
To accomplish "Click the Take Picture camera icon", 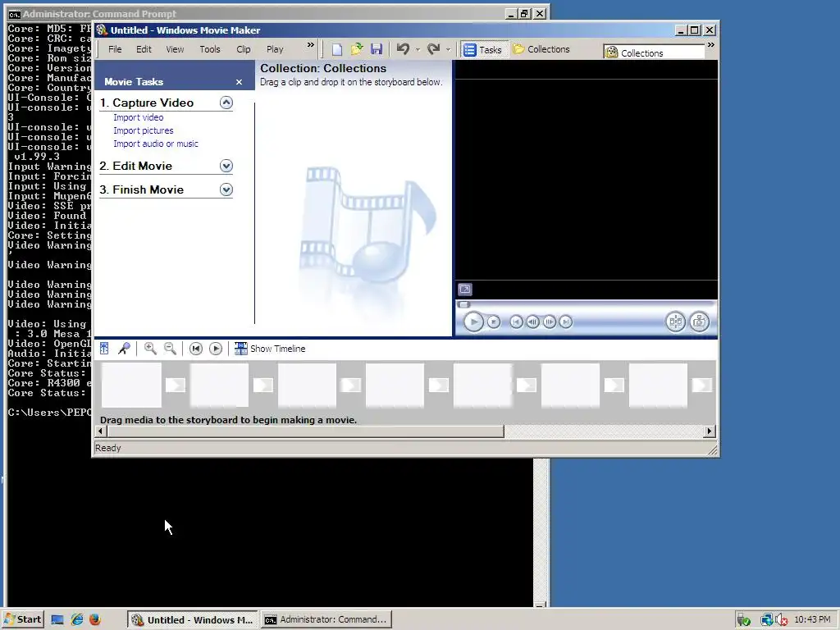I will [699, 322].
